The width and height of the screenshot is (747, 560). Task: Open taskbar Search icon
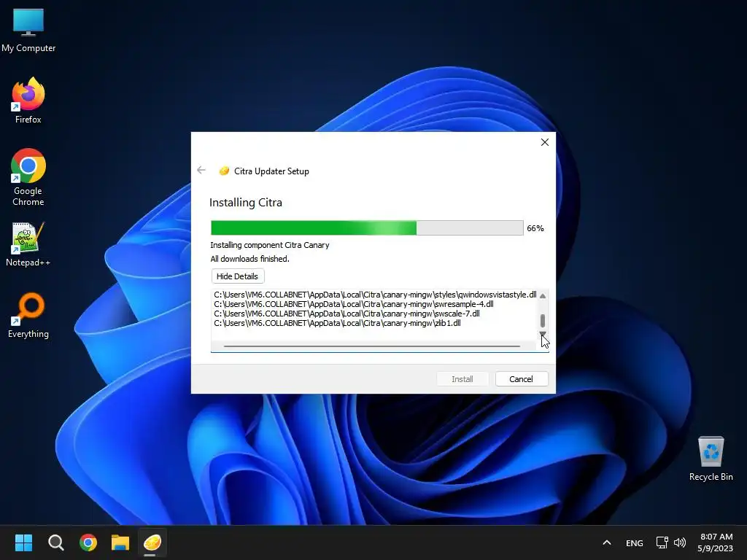click(55, 542)
